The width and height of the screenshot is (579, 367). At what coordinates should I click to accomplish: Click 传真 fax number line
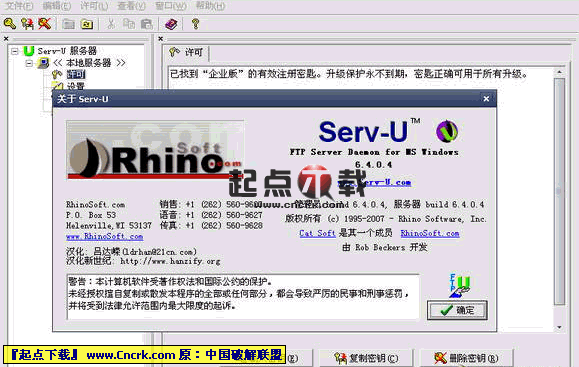point(211,225)
